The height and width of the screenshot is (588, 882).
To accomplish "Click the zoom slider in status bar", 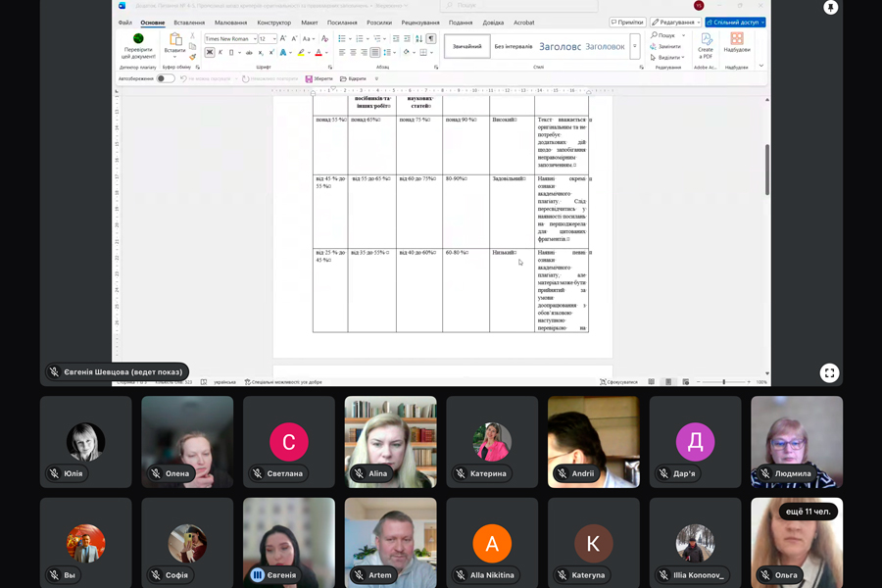I will coord(724,382).
